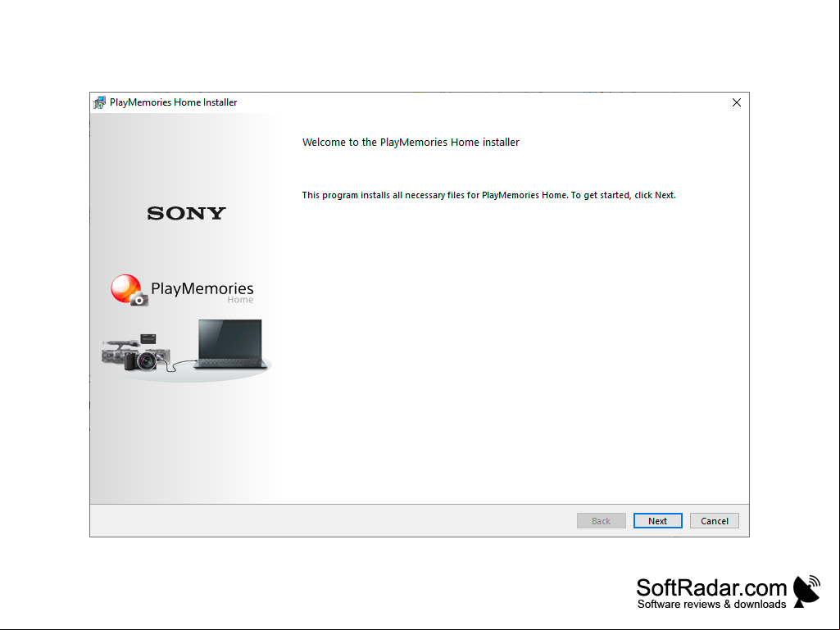Click the SONY logo in the side panel
Image resolution: width=840 pixels, height=630 pixels.
coord(186,213)
